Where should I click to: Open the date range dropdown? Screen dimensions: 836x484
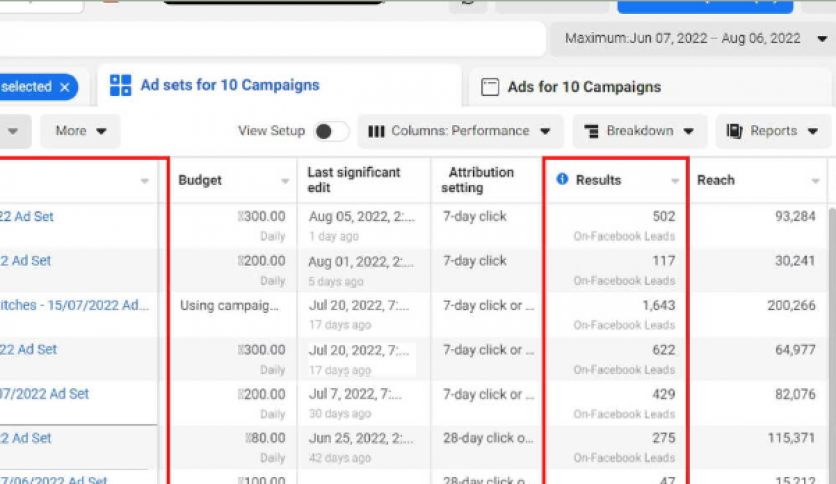[692, 38]
